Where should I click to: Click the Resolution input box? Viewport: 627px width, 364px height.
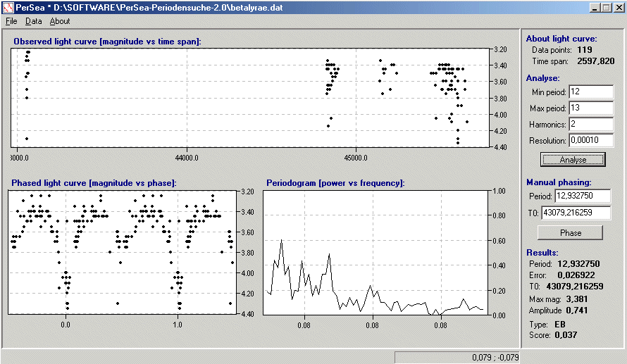[590, 140]
